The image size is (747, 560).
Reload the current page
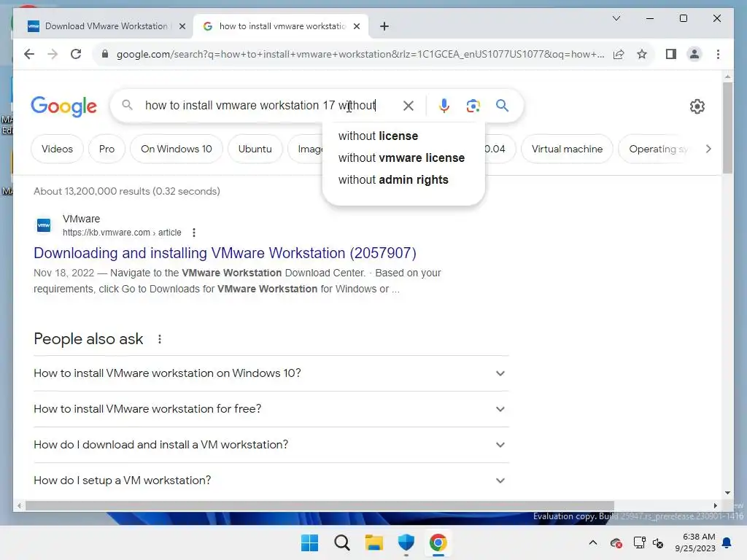76,54
